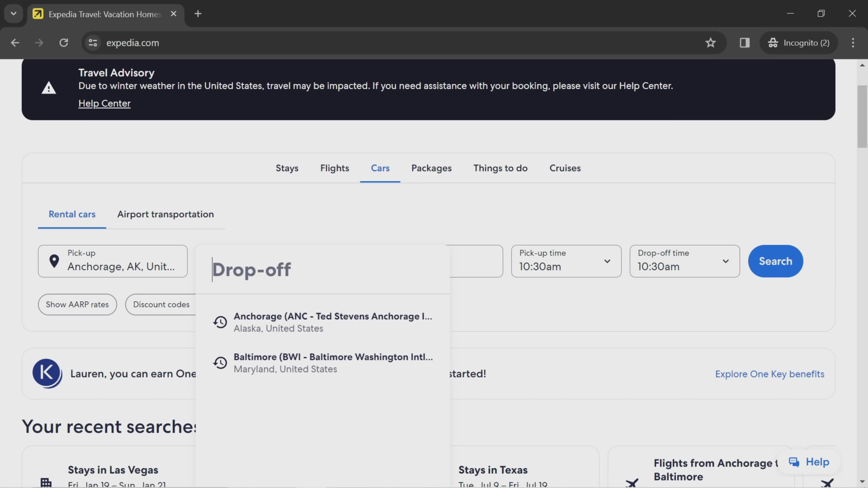868x488 pixels.
Task: Open the browser side panel icon
Action: [x=744, y=43]
